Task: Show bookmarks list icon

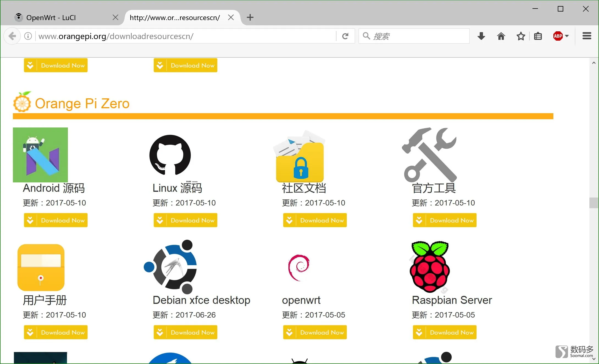Action: pyautogui.click(x=538, y=36)
